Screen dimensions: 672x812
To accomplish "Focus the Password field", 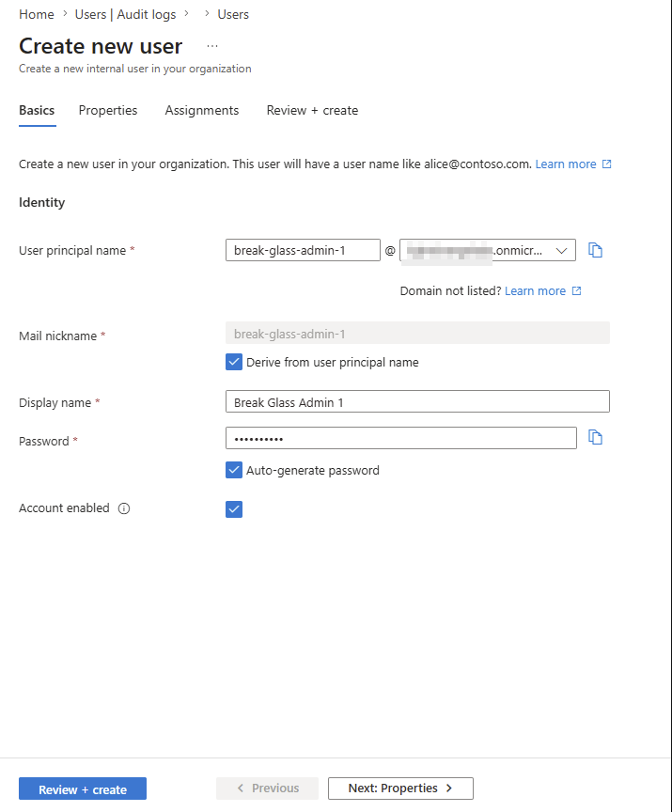I will point(401,438).
